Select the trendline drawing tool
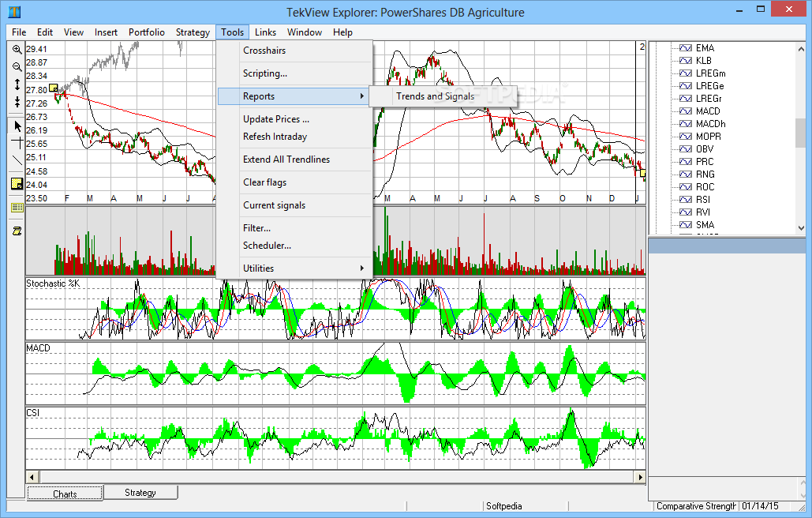 (x=17, y=160)
